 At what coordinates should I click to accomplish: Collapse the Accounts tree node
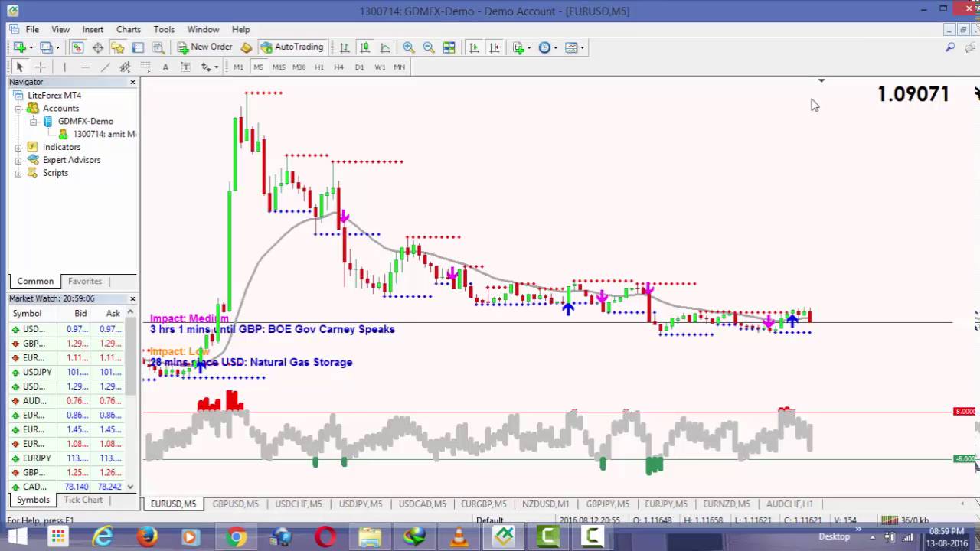[x=20, y=109]
